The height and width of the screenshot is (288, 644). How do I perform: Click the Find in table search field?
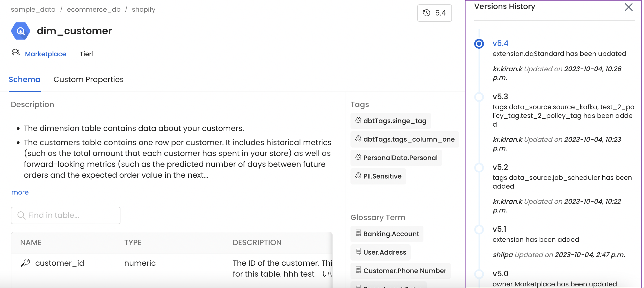[66, 215]
